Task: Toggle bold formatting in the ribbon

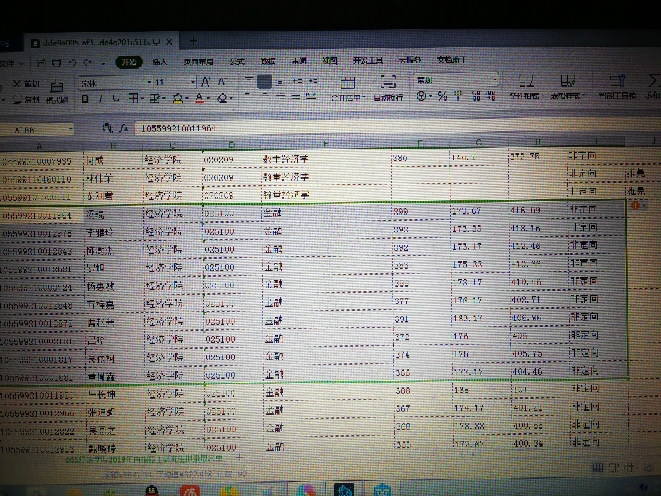Action: [85, 99]
